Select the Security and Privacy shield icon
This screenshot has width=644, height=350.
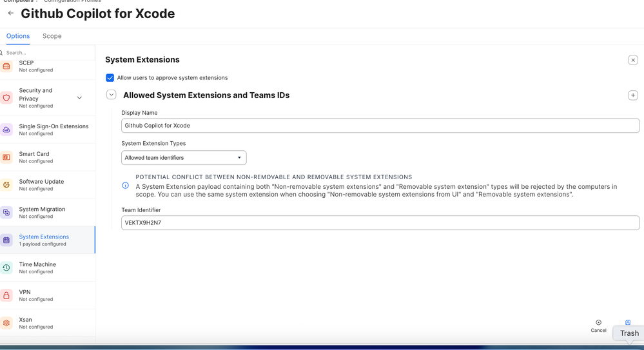(6, 98)
